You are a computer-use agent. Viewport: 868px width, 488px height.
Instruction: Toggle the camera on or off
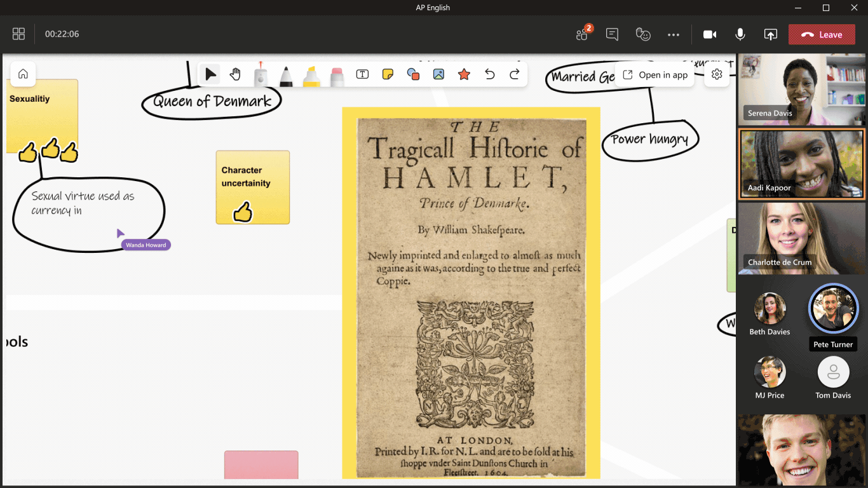click(710, 34)
